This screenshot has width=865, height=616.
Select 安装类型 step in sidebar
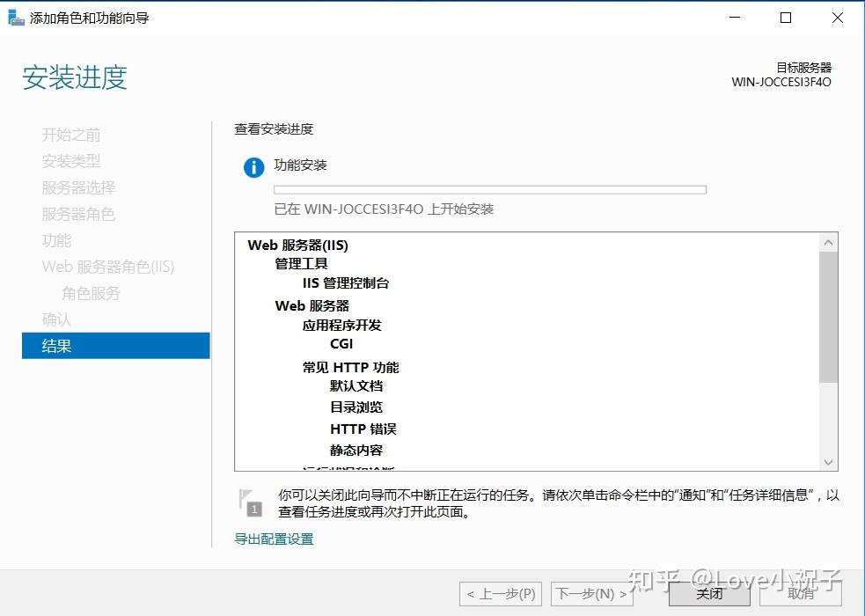tap(71, 161)
